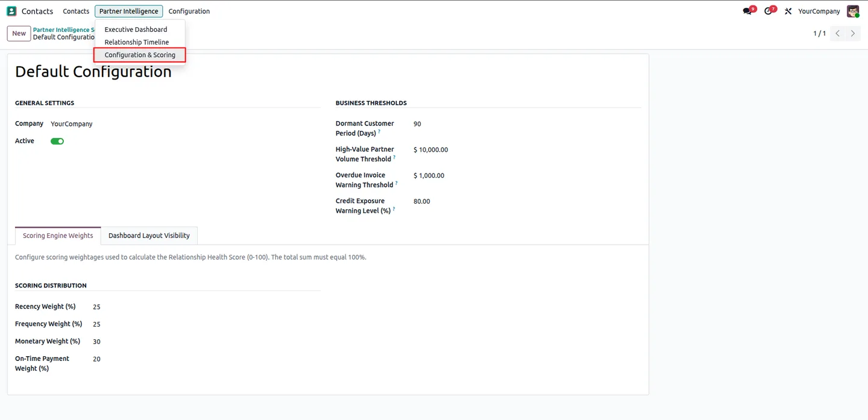
Task: Open the user avatar menu
Action: coord(853,11)
